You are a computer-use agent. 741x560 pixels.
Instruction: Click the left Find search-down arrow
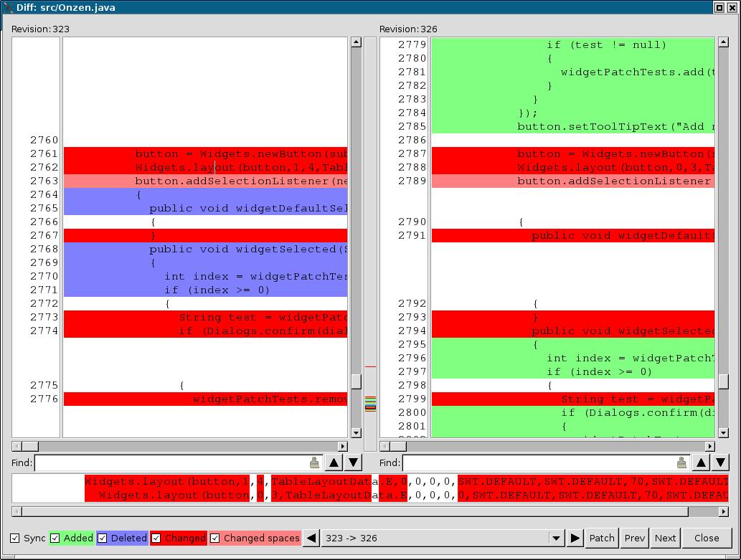[x=353, y=462]
